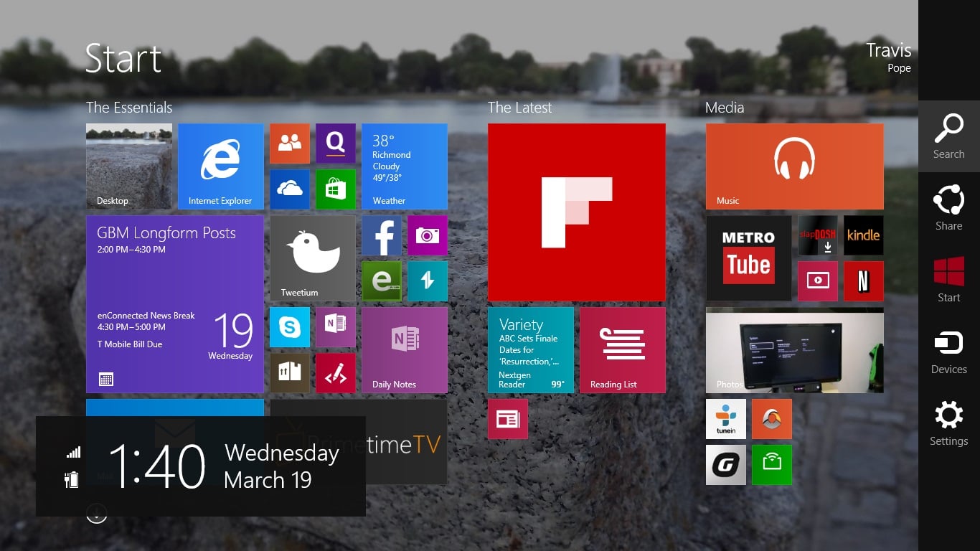Open the Kindle app
This screenshot has width=980, height=551.
click(863, 235)
